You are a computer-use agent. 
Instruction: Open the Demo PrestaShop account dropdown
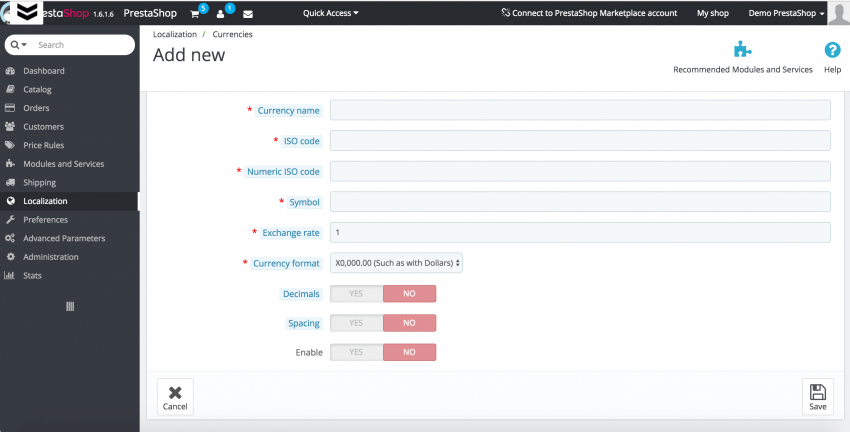[x=786, y=13]
